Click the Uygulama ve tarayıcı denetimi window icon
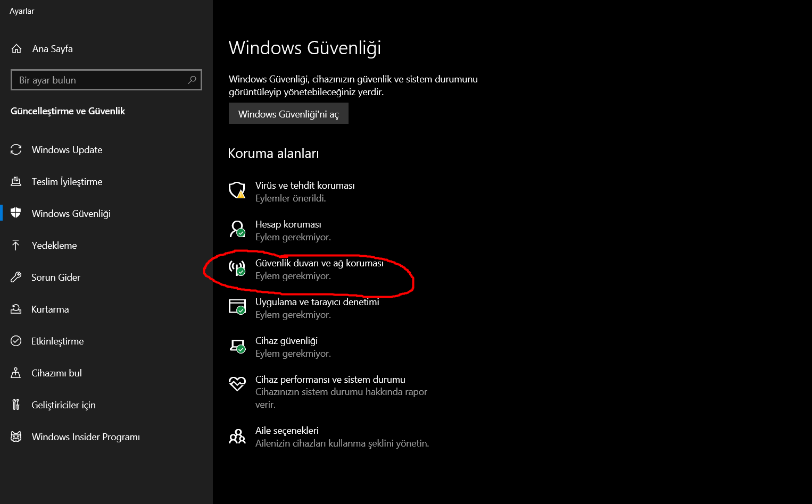 [x=237, y=307]
